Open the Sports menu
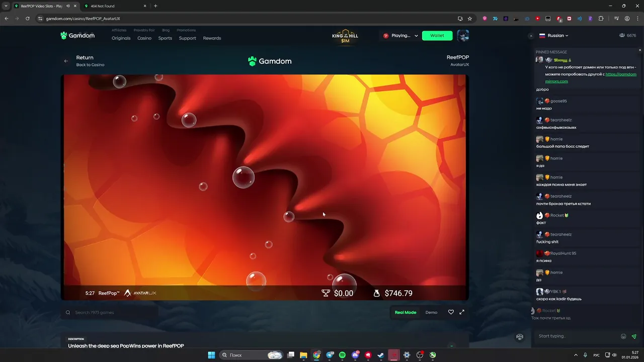644x362 pixels. coord(165,38)
